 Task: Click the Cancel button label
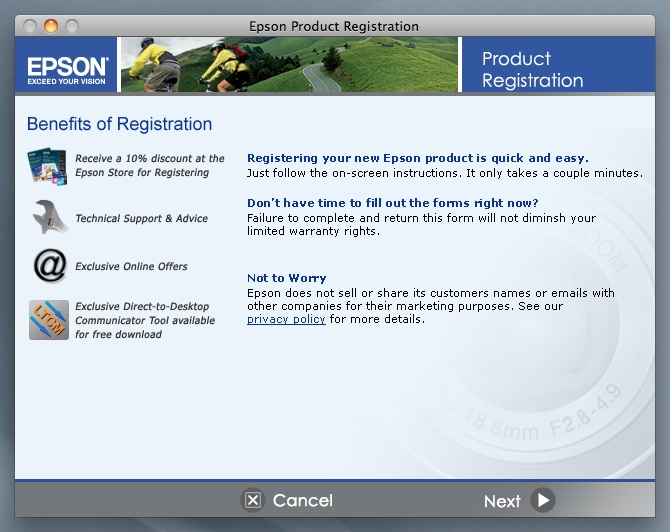point(302,500)
